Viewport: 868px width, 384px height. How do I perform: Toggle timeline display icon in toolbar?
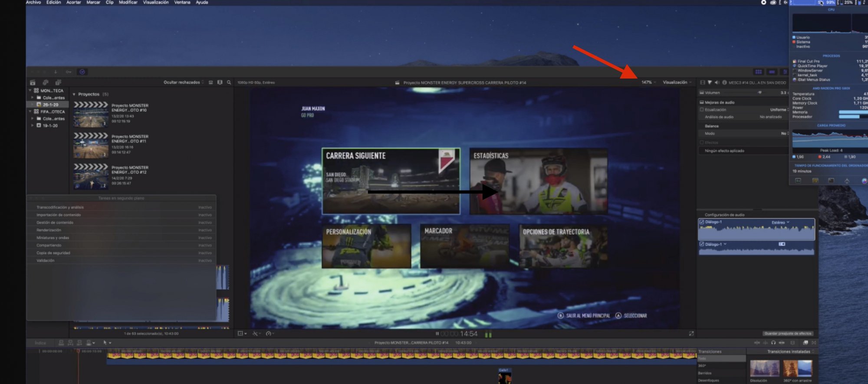pyautogui.click(x=772, y=72)
